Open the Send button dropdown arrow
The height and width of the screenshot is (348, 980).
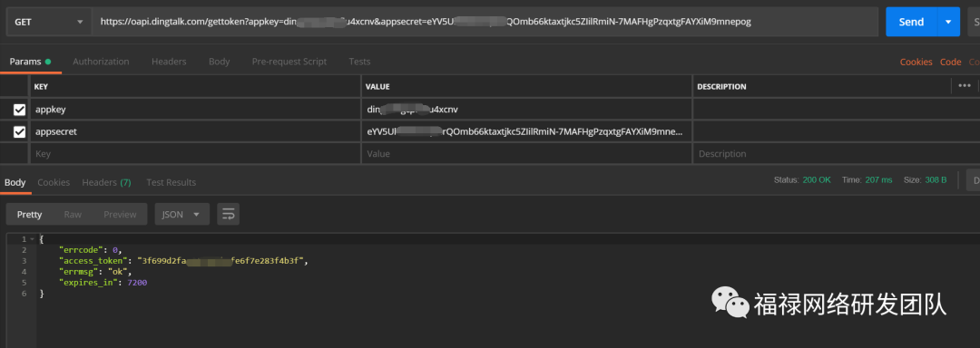[x=948, y=22]
